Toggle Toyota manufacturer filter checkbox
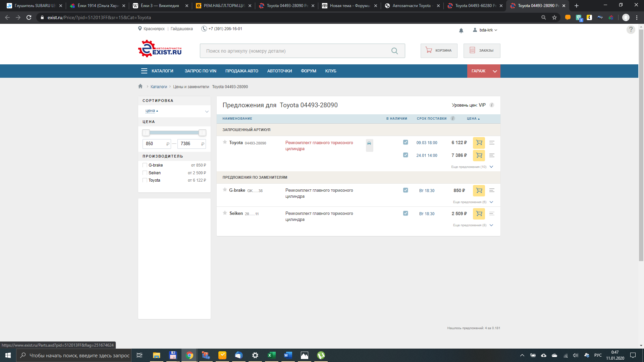The width and height of the screenshot is (644, 362). click(145, 180)
